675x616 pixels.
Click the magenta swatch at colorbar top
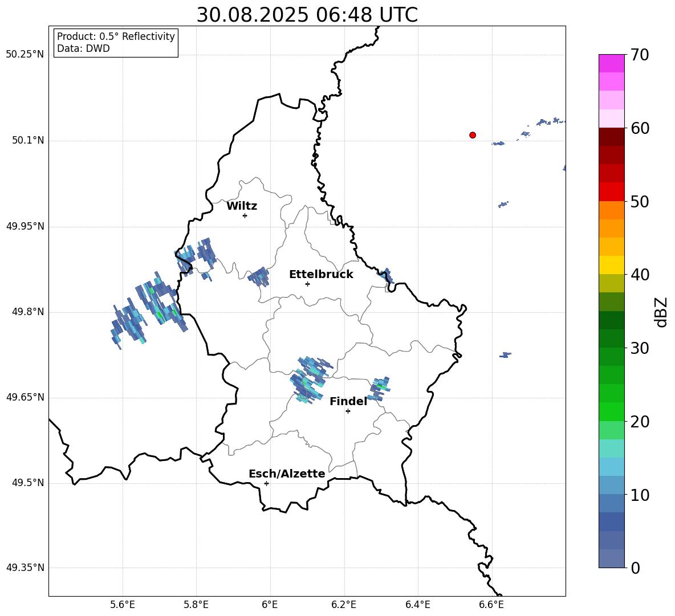(x=611, y=64)
